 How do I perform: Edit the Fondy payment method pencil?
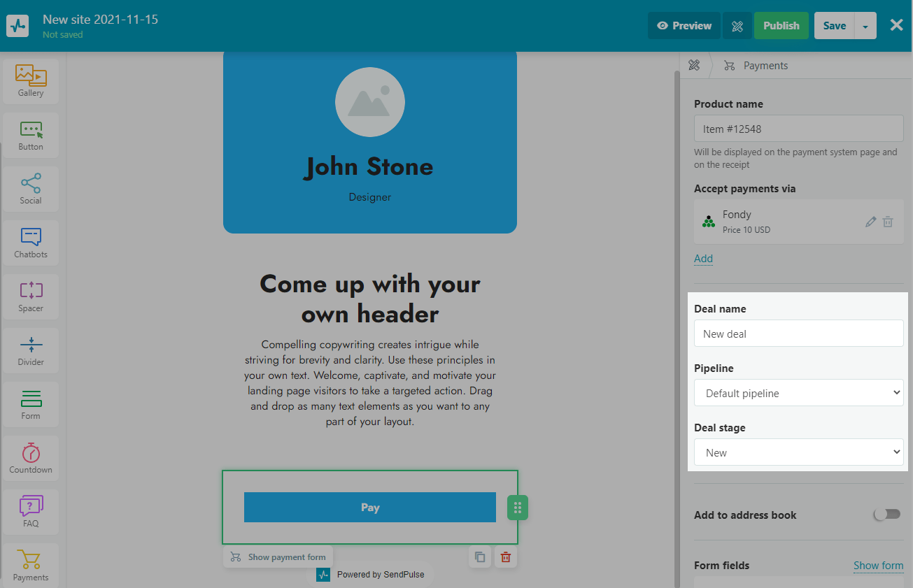(870, 222)
